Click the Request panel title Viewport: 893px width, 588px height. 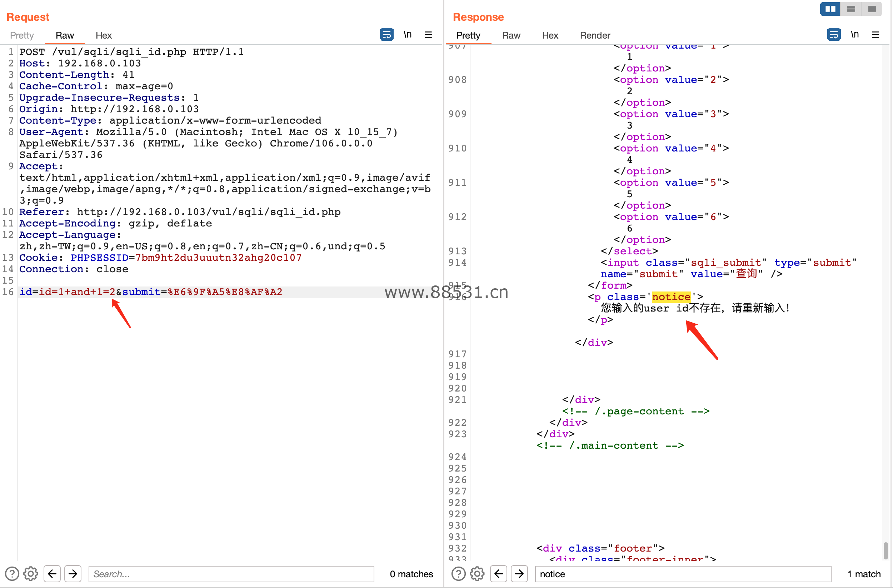(x=28, y=17)
